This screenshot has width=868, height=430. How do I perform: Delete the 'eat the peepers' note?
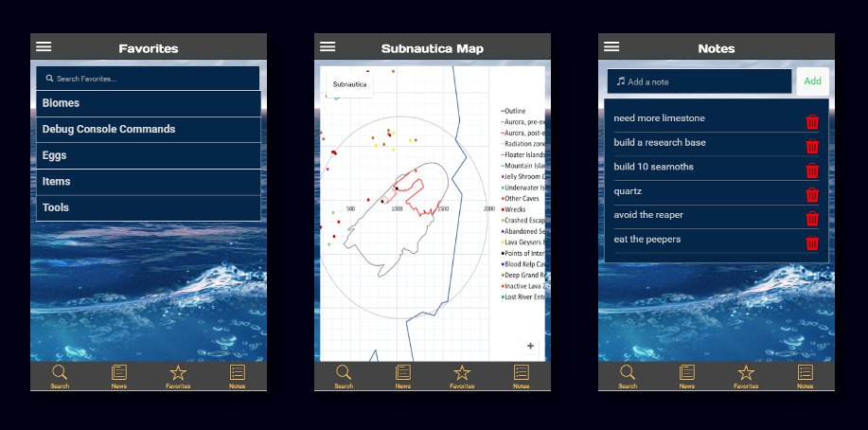(x=812, y=243)
